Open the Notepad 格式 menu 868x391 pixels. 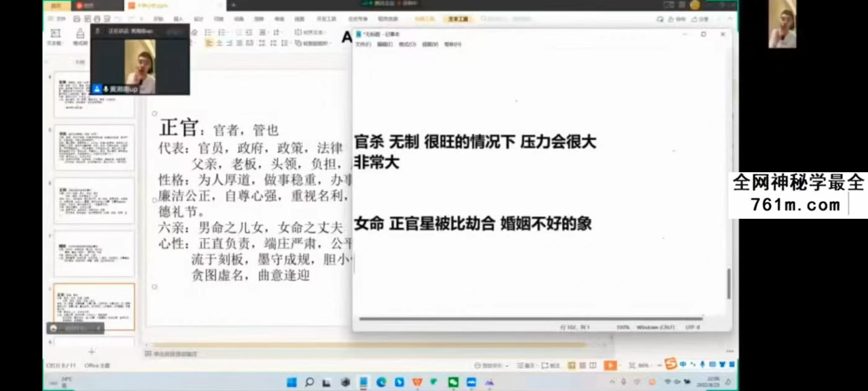pos(407,44)
